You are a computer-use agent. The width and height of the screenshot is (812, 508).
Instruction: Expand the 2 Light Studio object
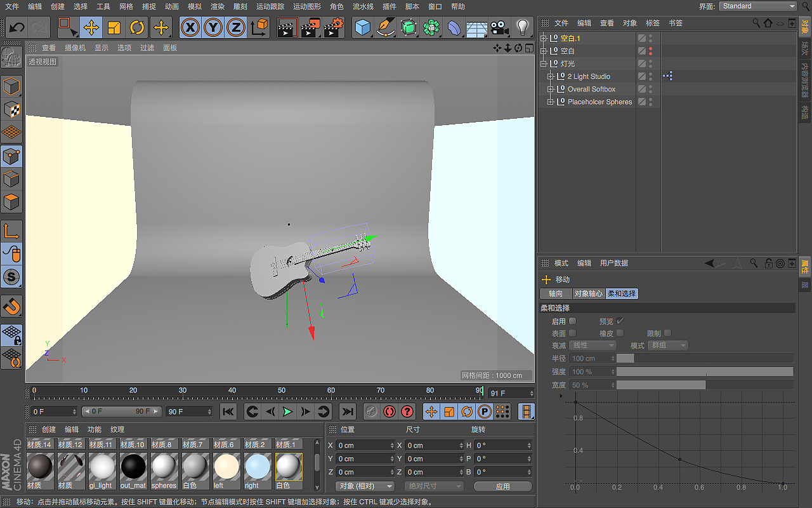551,76
